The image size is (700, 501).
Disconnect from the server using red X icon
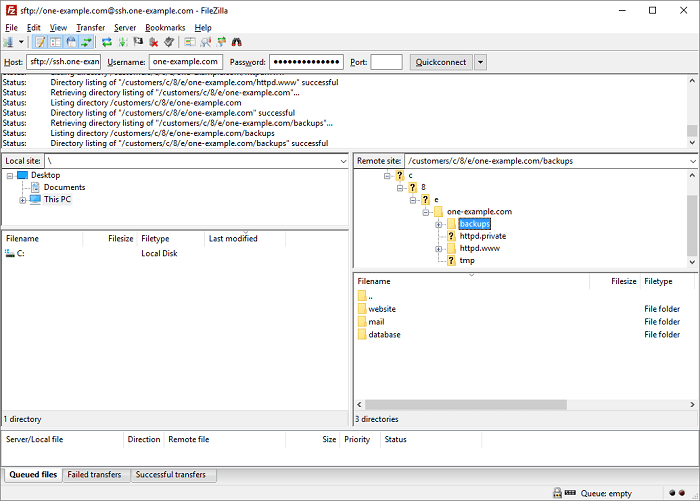(154, 42)
